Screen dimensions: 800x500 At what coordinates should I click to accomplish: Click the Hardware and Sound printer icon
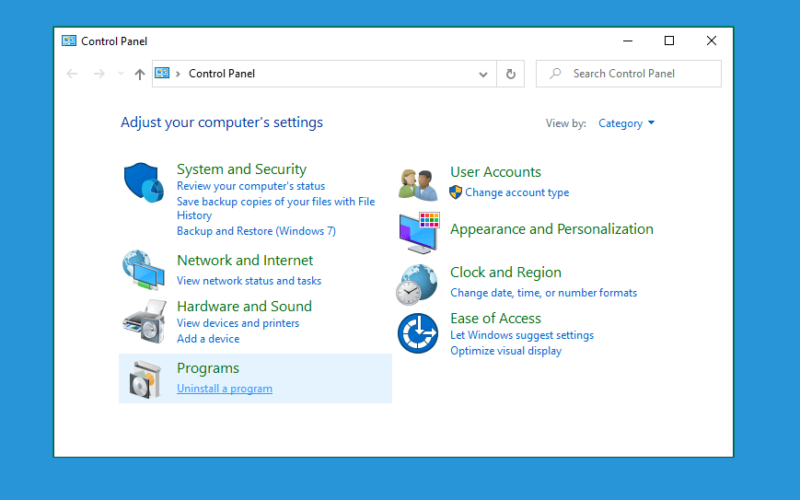point(144,321)
